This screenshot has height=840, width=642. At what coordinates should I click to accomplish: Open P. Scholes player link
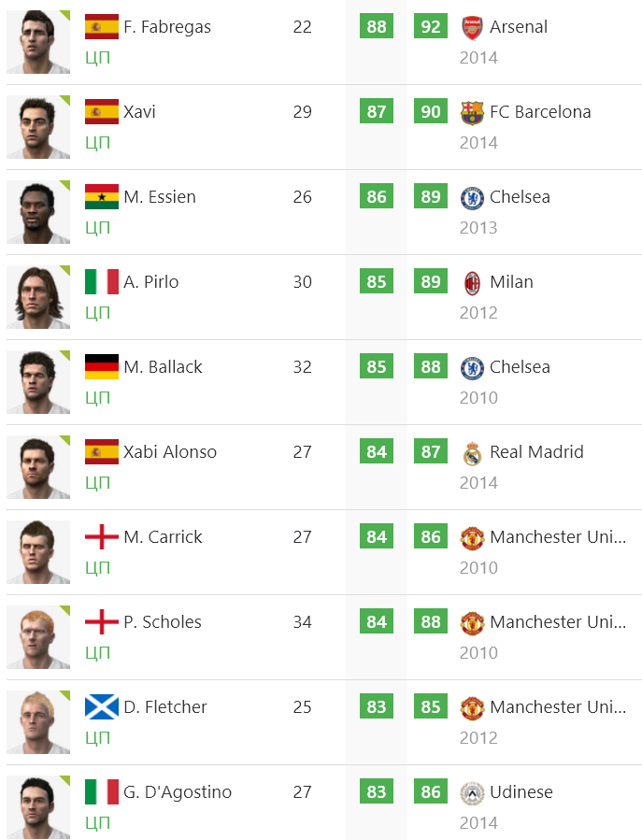[x=162, y=622]
